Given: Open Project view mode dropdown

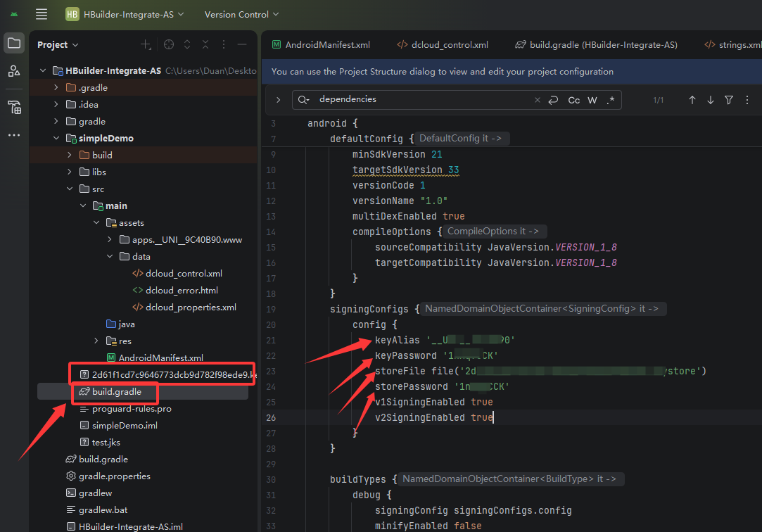Looking at the screenshot, I should tap(58, 45).
